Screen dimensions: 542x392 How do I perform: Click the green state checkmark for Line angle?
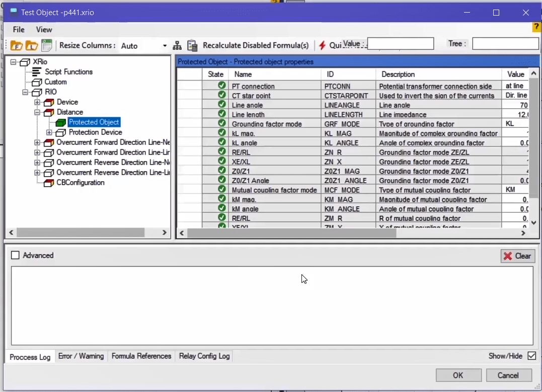[x=221, y=105]
